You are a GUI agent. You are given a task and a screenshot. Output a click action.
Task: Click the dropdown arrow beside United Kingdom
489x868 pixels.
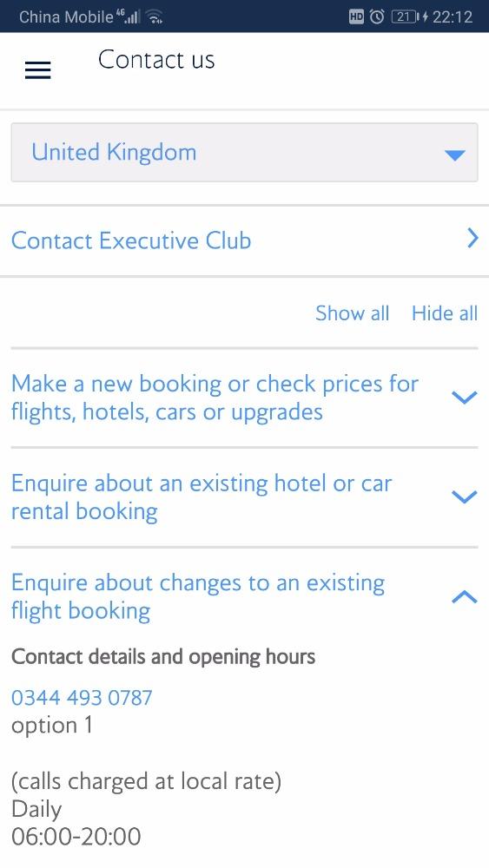point(454,155)
